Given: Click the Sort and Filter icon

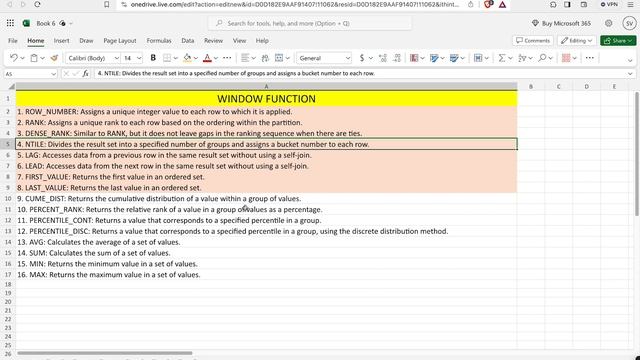Looking at the screenshot, I should tap(522, 58).
